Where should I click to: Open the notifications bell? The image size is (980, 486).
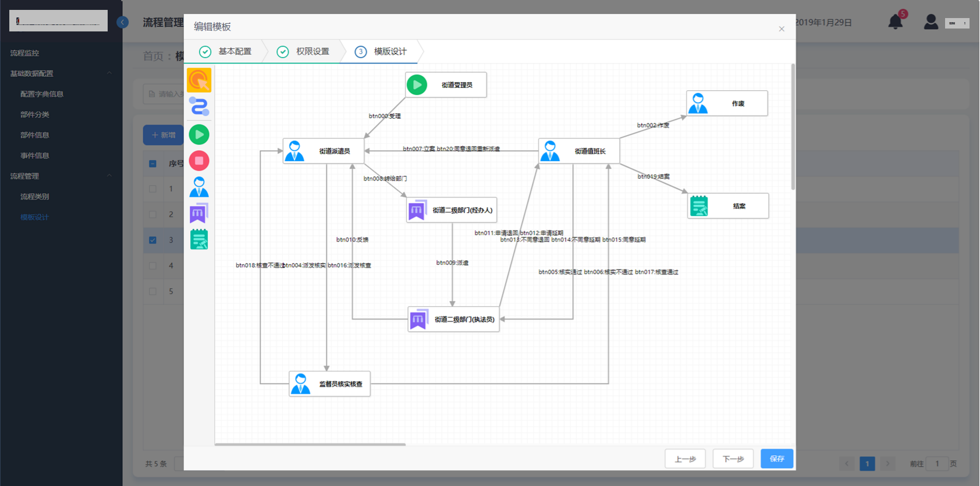896,22
